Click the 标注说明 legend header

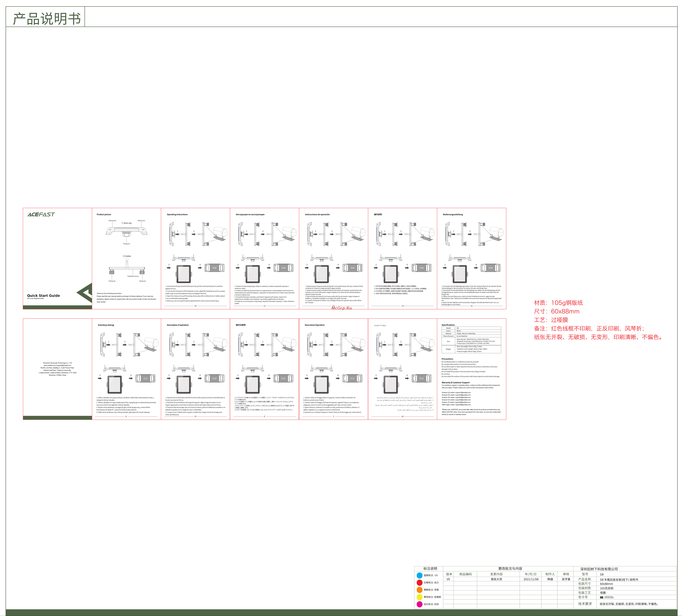(x=430, y=569)
